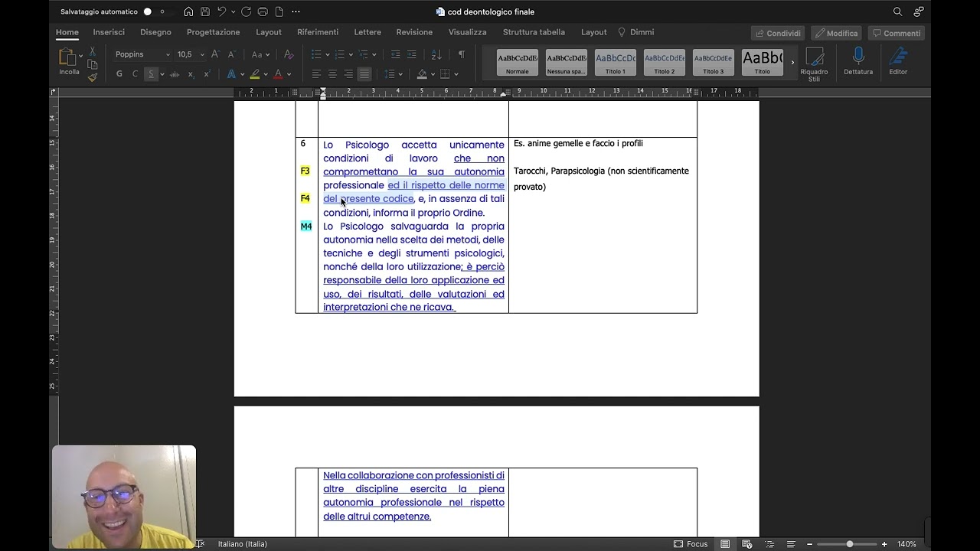Click the Redo circular arrow icon
The image size is (980, 551).
246,11
